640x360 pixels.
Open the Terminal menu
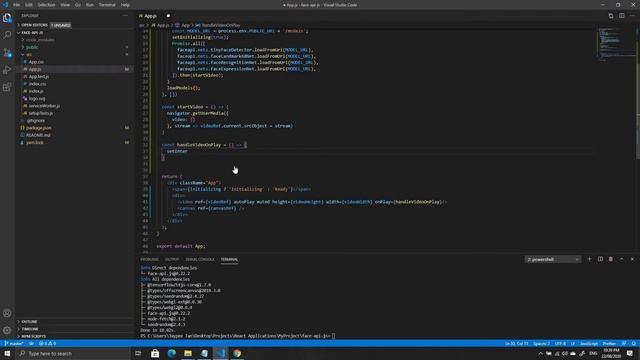pos(107,5)
